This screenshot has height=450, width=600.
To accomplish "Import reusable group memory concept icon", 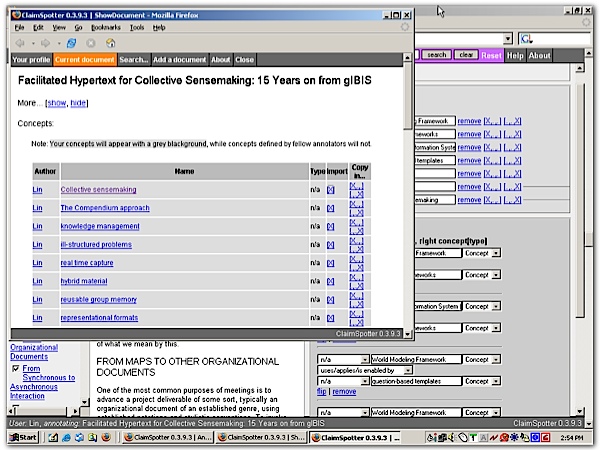I will click(331, 300).
